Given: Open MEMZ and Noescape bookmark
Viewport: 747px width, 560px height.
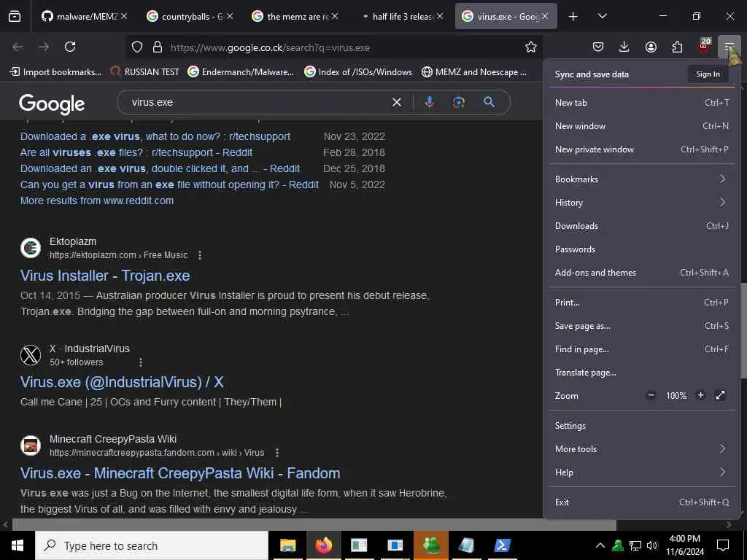Looking at the screenshot, I should (x=474, y=72).
